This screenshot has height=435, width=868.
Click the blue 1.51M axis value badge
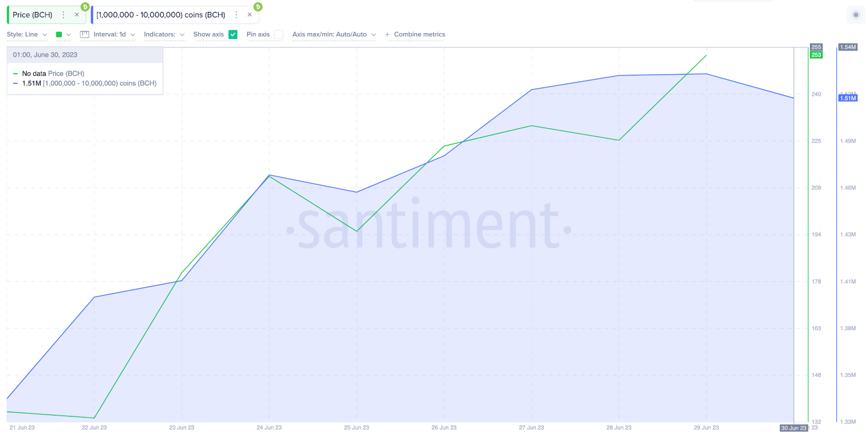tap(848, 98)
